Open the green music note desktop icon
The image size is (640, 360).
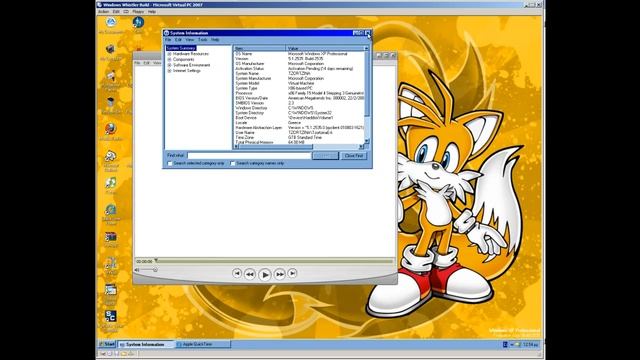111,182
